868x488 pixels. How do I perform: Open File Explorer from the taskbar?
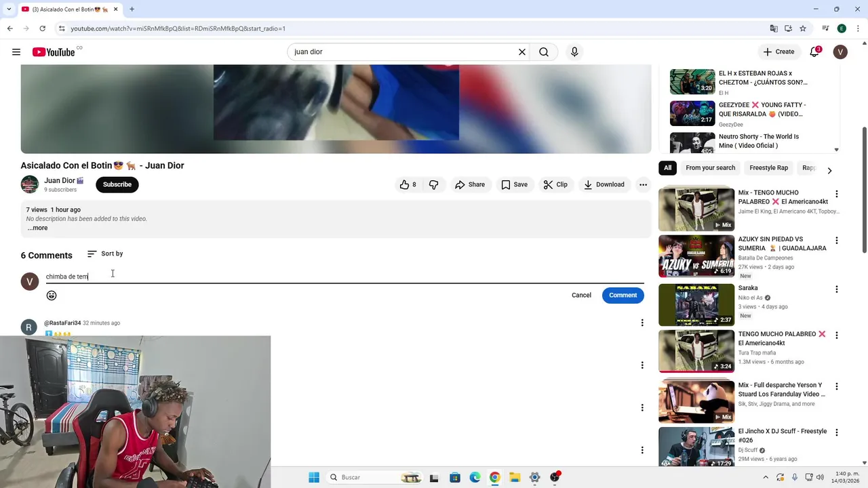[x=515, y=477]
